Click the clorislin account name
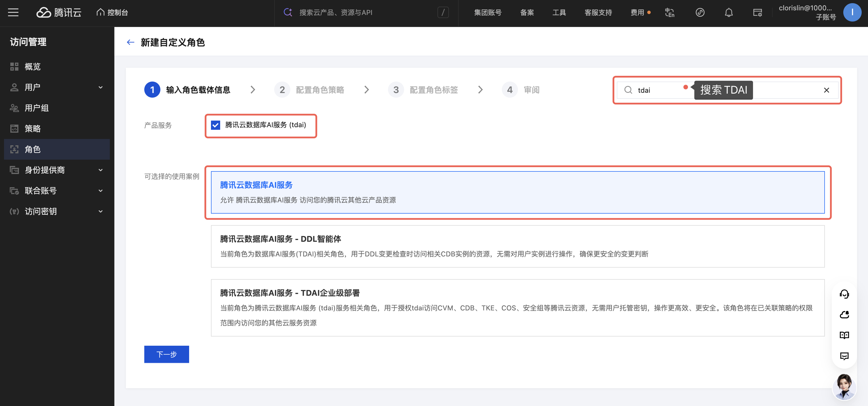The height and width of the screenshot is (406, 868). pos(805,8)
